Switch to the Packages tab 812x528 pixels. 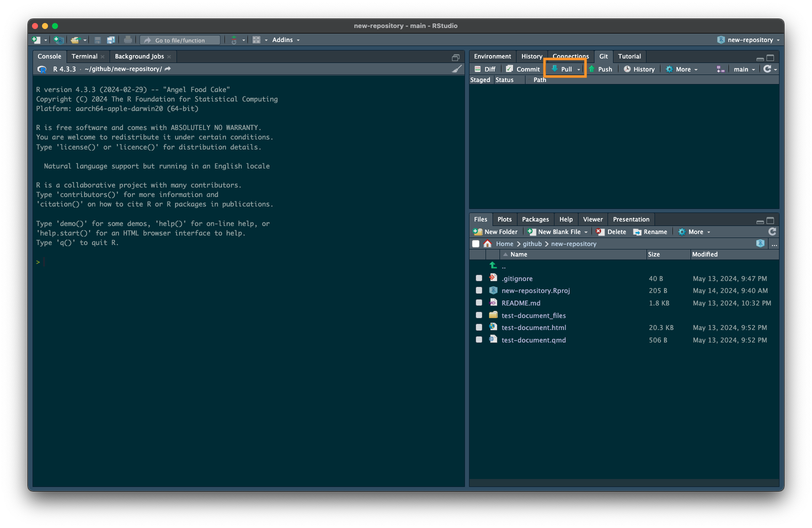535,219
